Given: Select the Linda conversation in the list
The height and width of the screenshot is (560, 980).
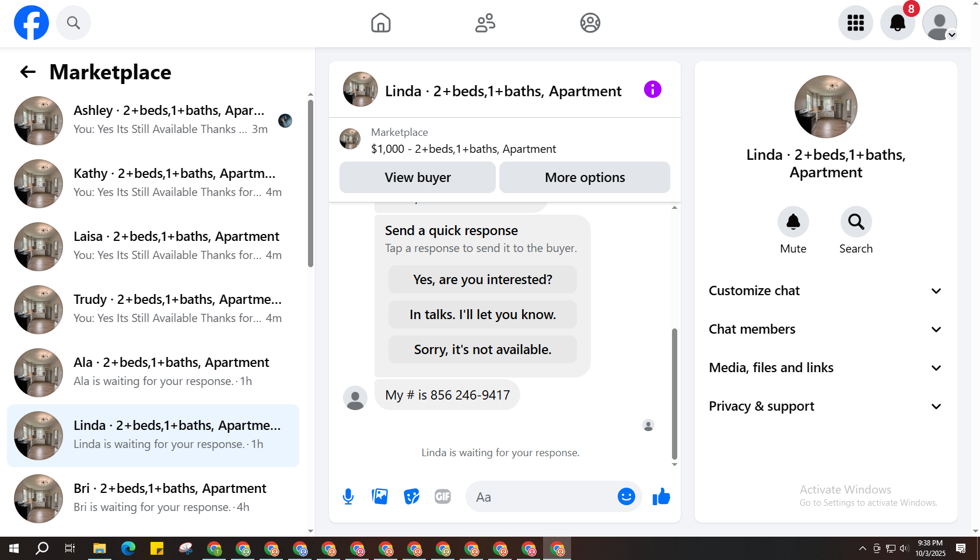Looking at the screenshot, I should [153, 435].
